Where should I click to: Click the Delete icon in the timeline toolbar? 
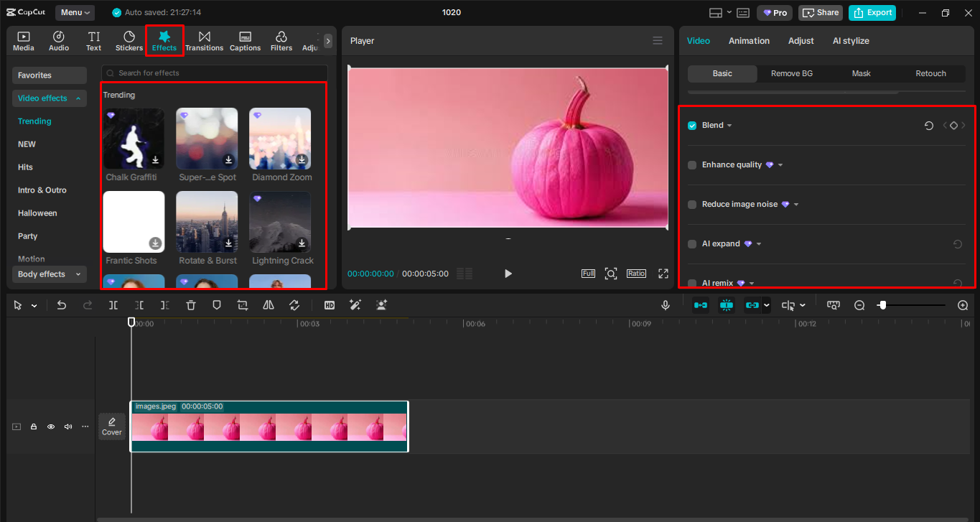coord(190,304)
